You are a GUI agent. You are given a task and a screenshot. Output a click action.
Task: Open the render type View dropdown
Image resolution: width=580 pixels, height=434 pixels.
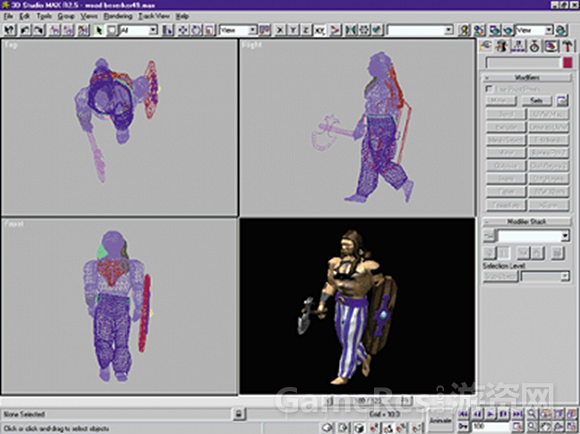coord(534,30)
